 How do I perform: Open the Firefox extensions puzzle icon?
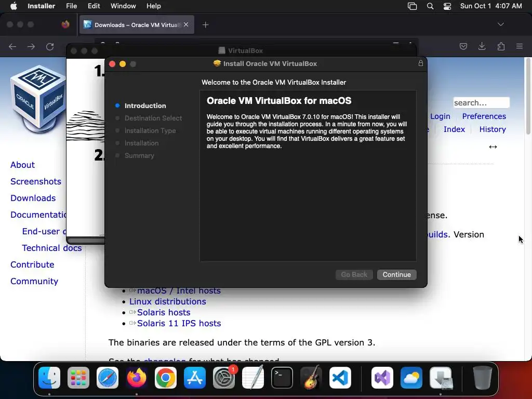click(501, 46)
